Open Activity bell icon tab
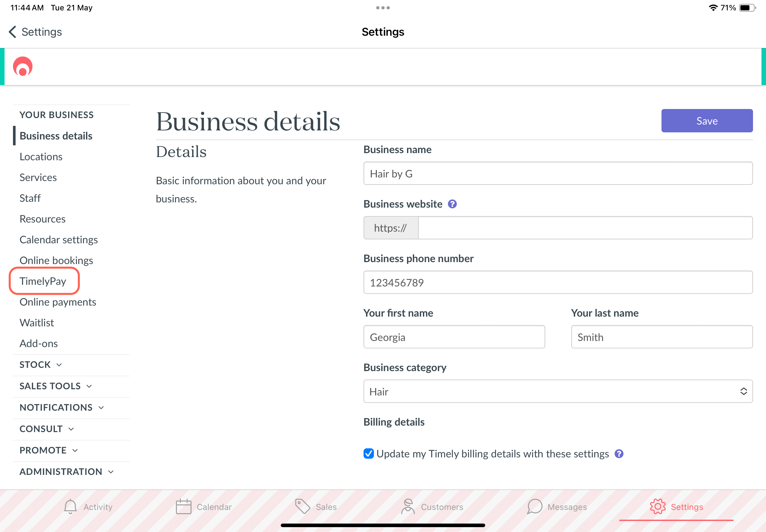This screenshot has height=532, width=766. pos(70,507)
